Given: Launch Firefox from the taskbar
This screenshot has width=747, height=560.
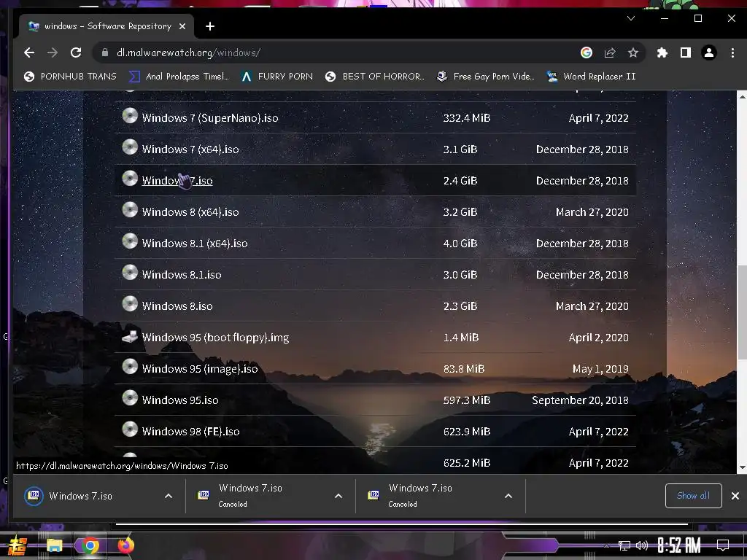Looking at the screenshot, I should (125, 545).
